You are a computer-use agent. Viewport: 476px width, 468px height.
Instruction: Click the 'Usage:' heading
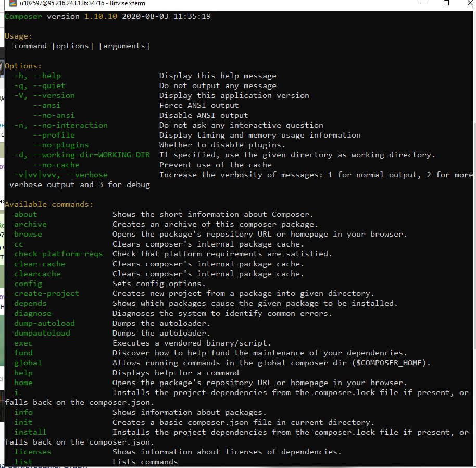coord(19,36)
